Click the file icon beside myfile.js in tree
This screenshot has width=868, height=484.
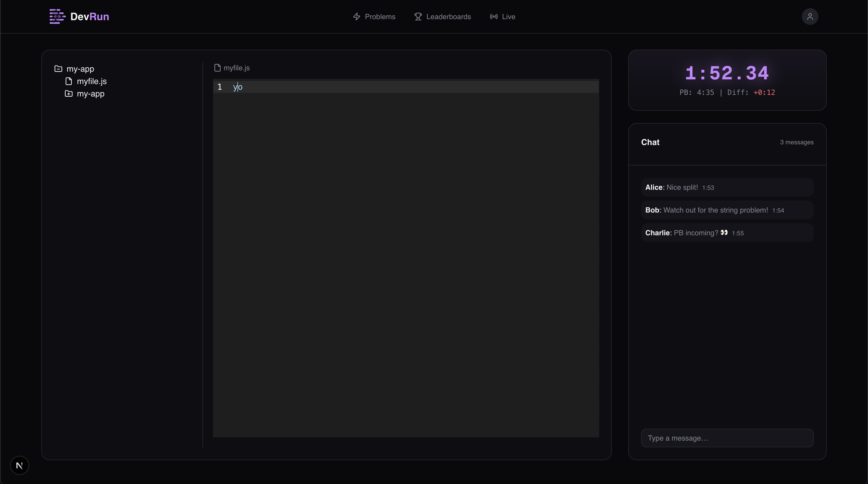pos(69,81)
